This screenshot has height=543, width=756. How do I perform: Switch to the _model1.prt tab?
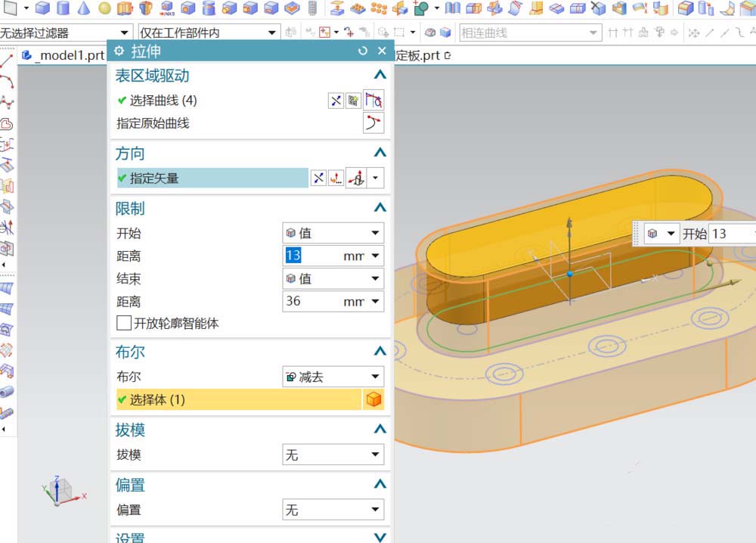pos(64,54)
